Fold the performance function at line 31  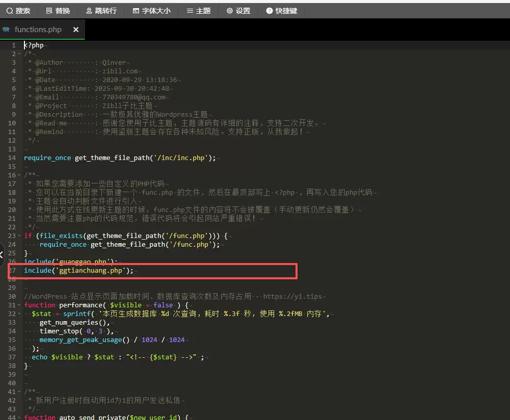pyautogui.click(x=19, y=305)
